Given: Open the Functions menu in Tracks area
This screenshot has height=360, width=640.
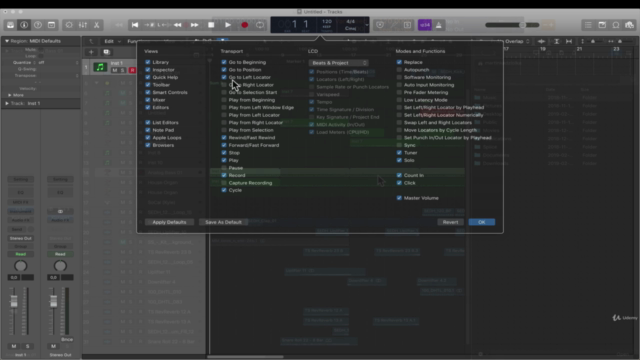Looking at the screenshot, I should pyautogui.click(x=137, y=41).
